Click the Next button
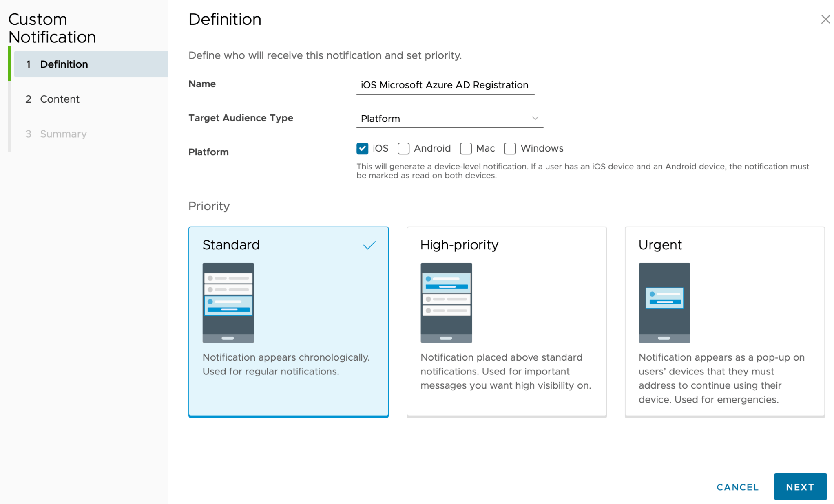 pyautogui.click(x=800, y=486)
